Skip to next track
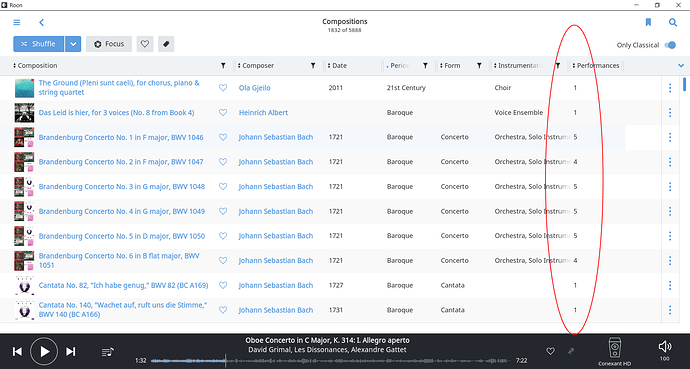Image resolution: width=690 pixels, height=369 pixels. pyautogui.click(x=71, y=351)
